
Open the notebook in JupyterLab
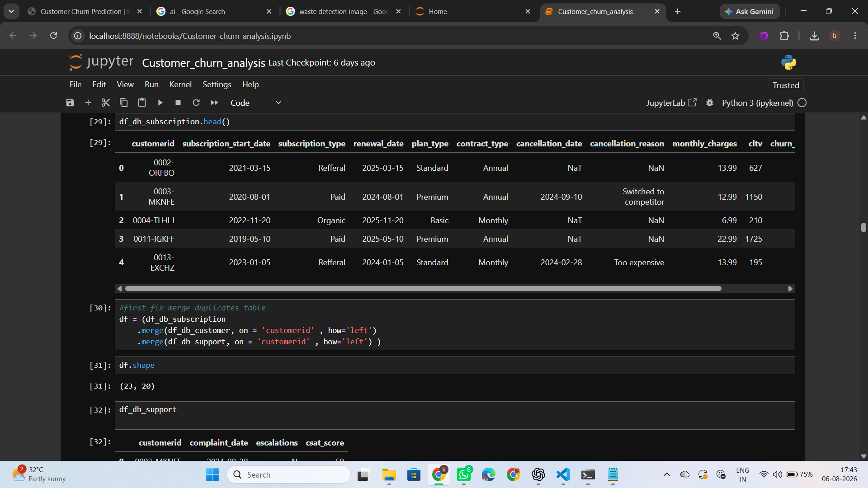[671, 103]
